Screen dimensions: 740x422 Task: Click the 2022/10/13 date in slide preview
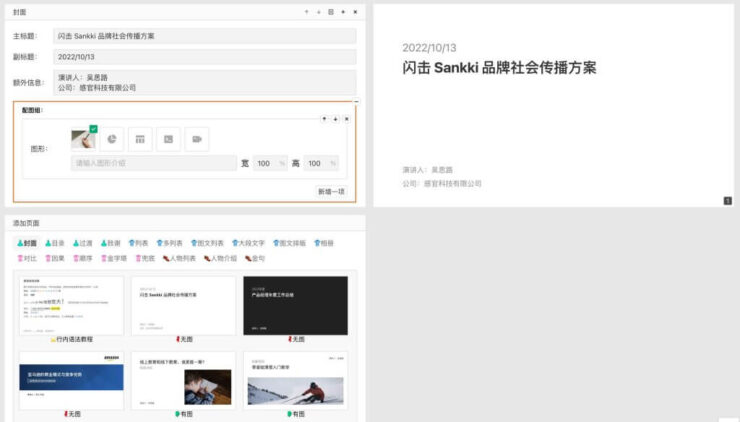[429, 48]
